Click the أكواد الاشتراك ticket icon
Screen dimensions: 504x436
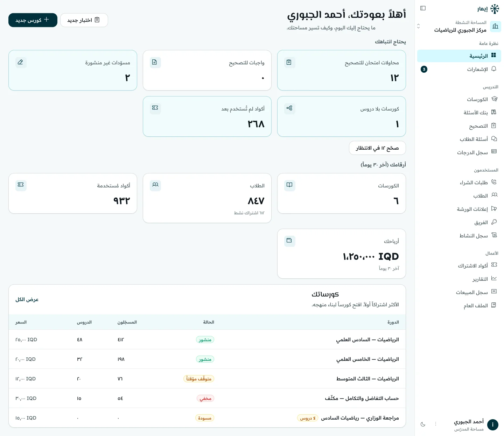[494, 265]
